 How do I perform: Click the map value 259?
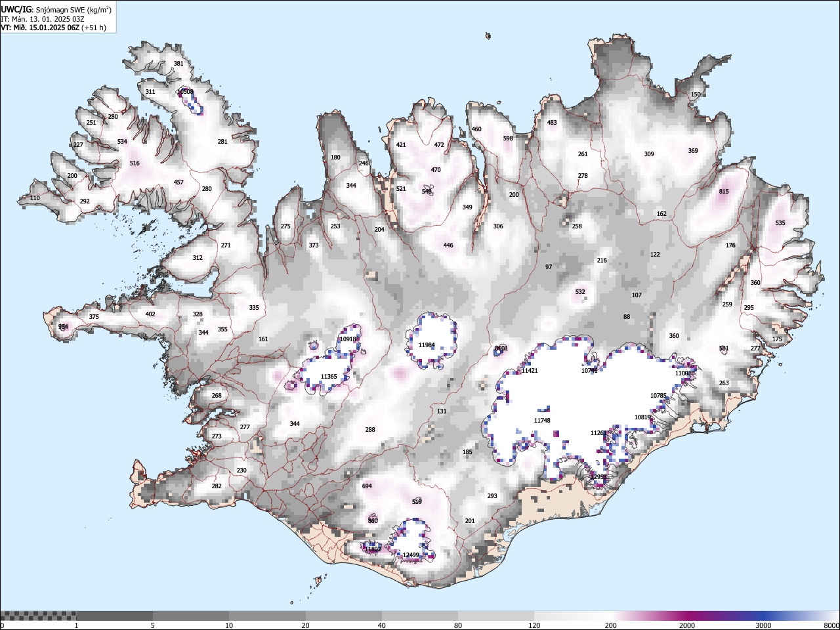tap(727, 304)
